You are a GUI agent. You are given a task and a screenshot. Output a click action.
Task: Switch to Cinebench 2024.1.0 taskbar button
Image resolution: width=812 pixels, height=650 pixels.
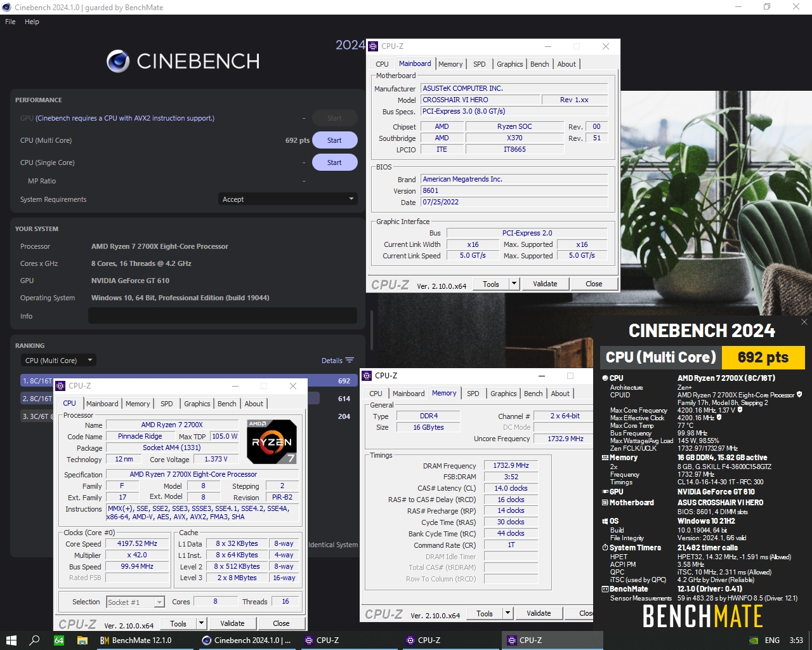tap(247, 640)
